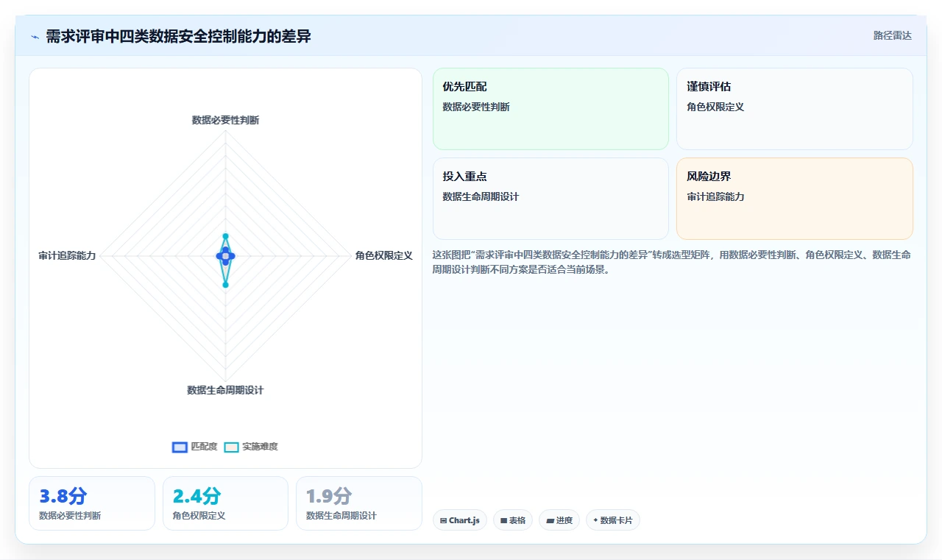Click the description paragraph starting 这张图把
The height and width of the screenshot is (560, 942).
coord(671,262)
